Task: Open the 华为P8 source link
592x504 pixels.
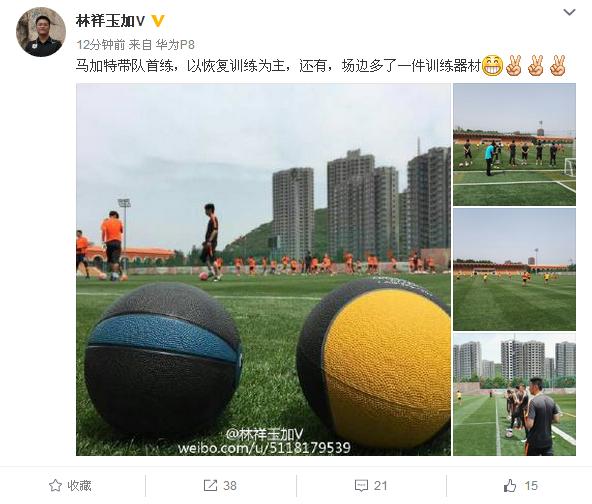Action: pyautogui.click(x=175, y=45)
